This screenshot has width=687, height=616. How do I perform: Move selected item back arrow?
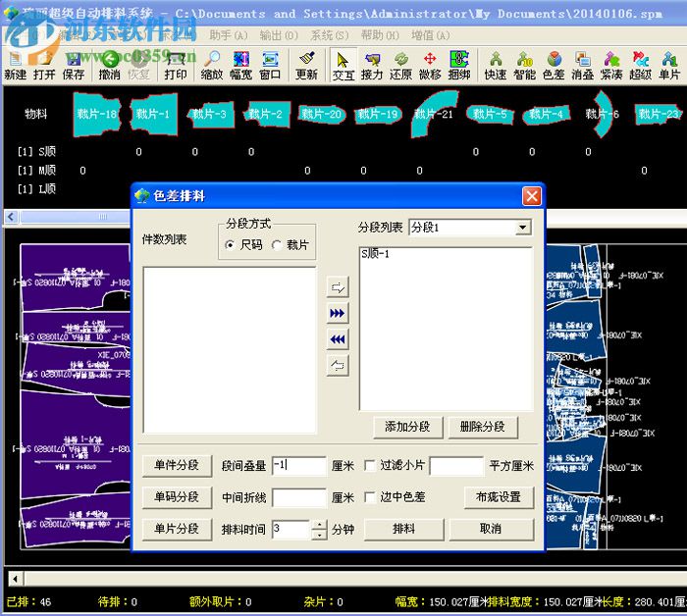338,365
